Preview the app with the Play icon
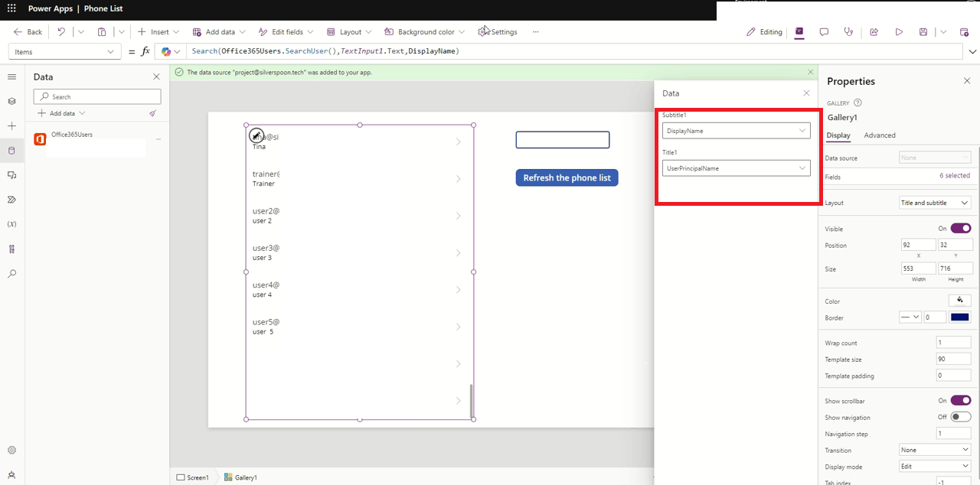 pyautogui.click(x=900, y=31)
